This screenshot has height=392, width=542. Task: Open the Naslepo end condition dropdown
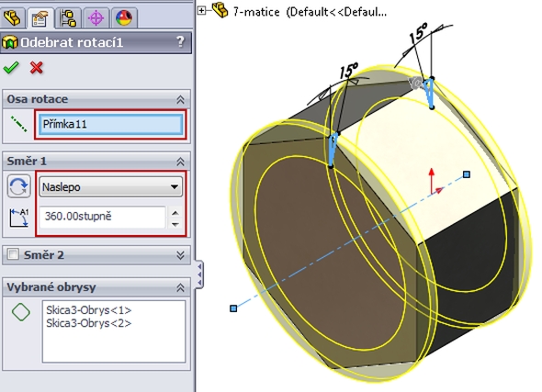point(110,187)
